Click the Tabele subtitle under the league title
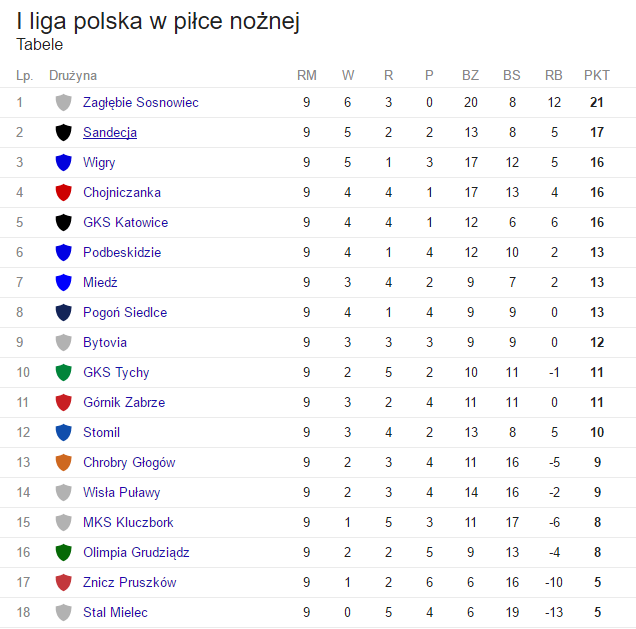The image size is (636, 629). click(x=40, y=44)
